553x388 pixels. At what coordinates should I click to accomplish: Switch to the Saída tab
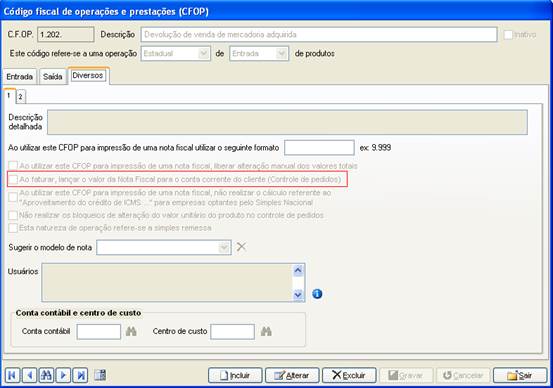[53, 77]
